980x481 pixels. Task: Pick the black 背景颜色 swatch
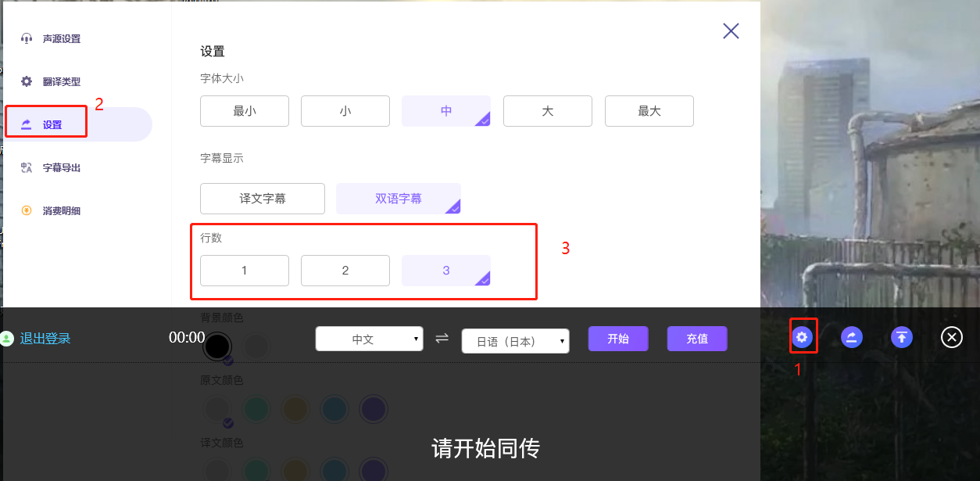click(x=217, y=346)
